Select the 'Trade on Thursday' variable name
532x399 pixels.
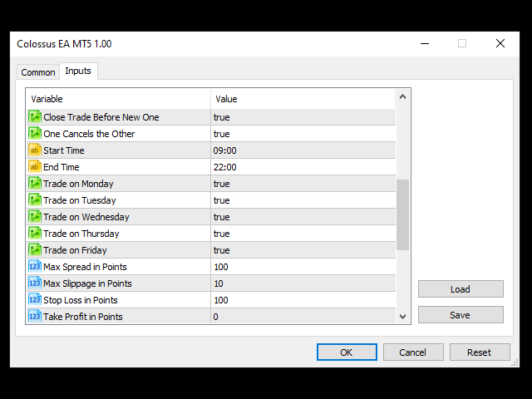pyautogui.click(x=81, y=234)
